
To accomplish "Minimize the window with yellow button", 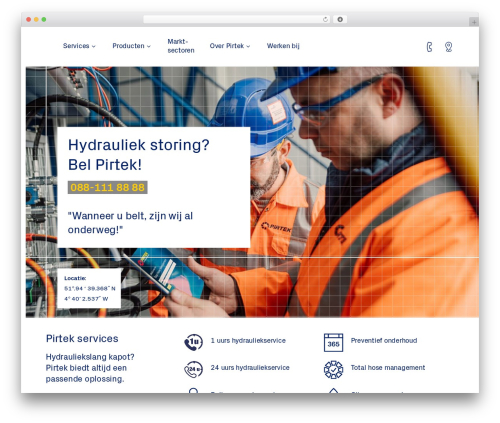I will point(36,20).
